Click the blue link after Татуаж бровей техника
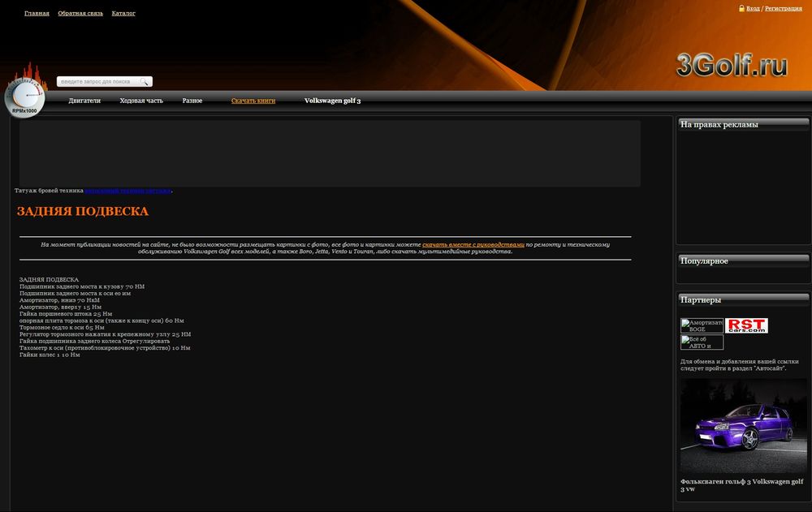812x512 pixels. coord(128,191)
